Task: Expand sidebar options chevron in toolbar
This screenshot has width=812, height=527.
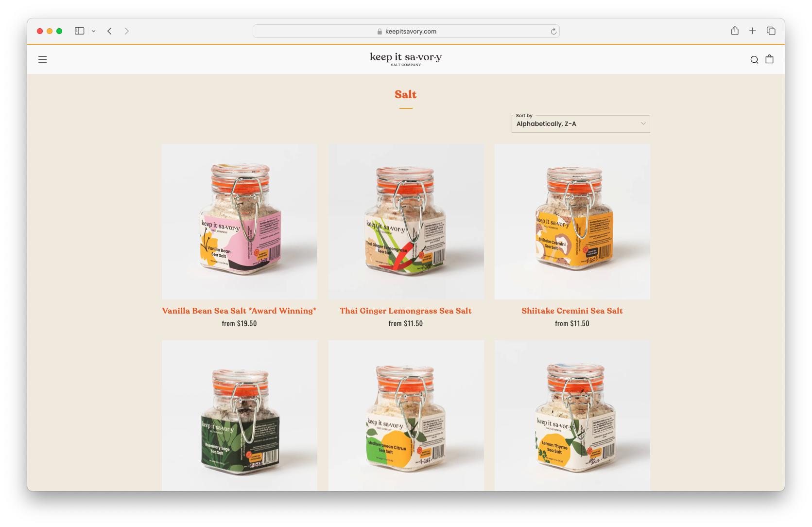Action: click(94, 31)
